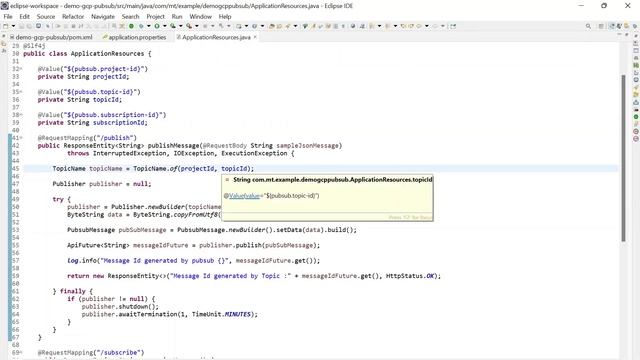This screenshot has height=360, width=640.
Task: Click the ApplicationResources class name
Action: [107, 53]
